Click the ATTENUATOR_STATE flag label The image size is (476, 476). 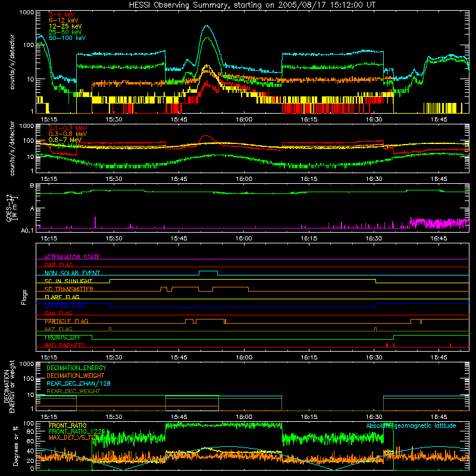click(72, 257)
